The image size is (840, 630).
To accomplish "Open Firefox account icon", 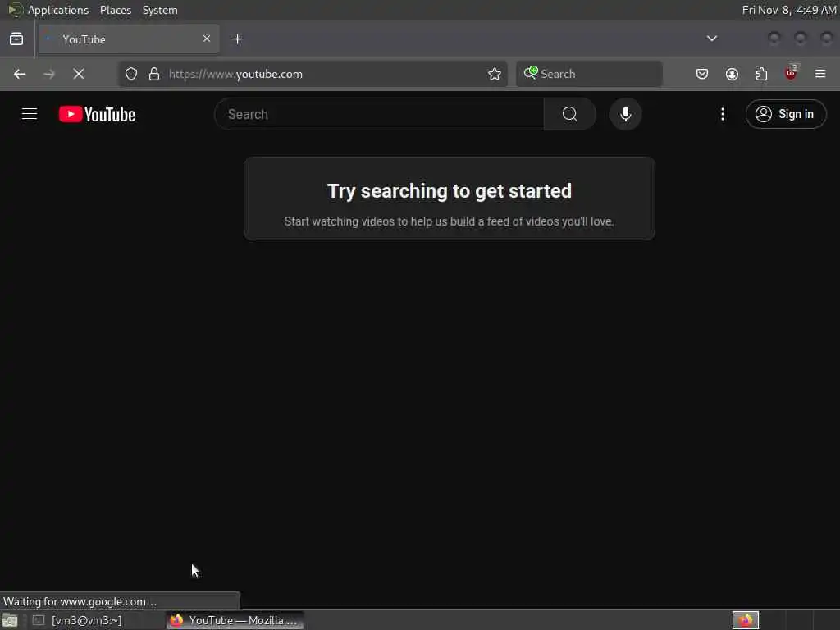I will tap(732, 74).
